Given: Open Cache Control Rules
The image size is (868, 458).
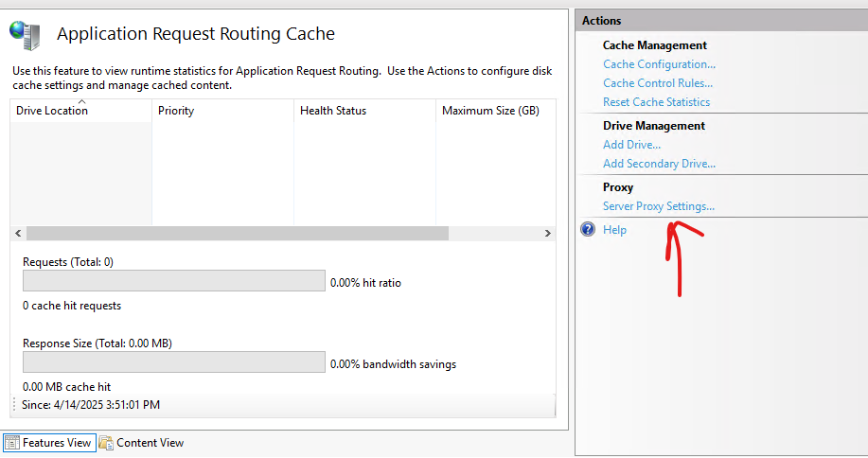Looking at the screenshot, I should (x=658, y=83).
